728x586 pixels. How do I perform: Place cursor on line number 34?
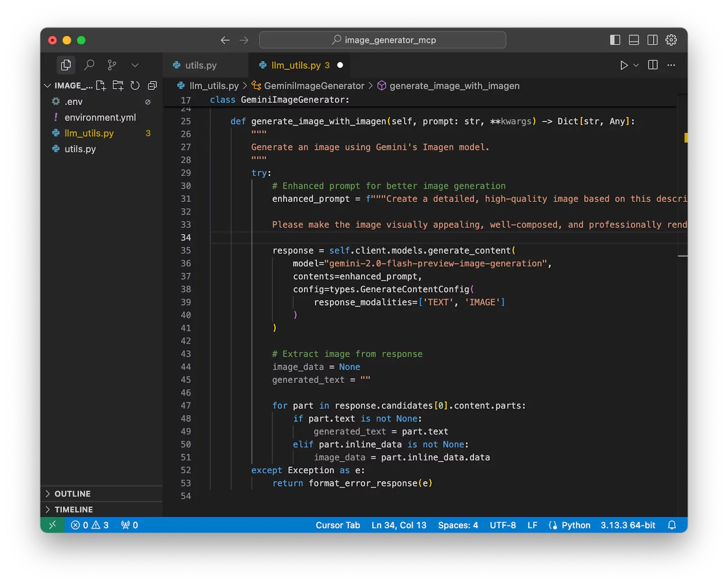click(x=186, y=237)
